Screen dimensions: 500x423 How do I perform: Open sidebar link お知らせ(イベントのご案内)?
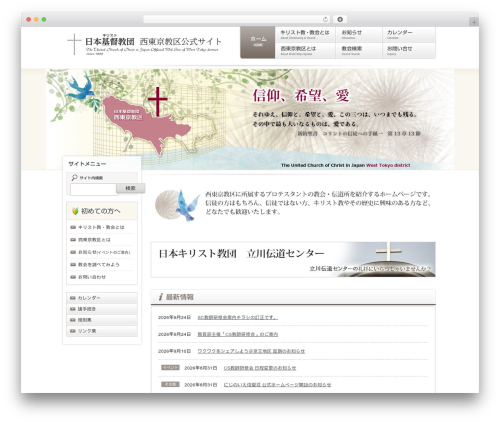click(x=104, y=252)
